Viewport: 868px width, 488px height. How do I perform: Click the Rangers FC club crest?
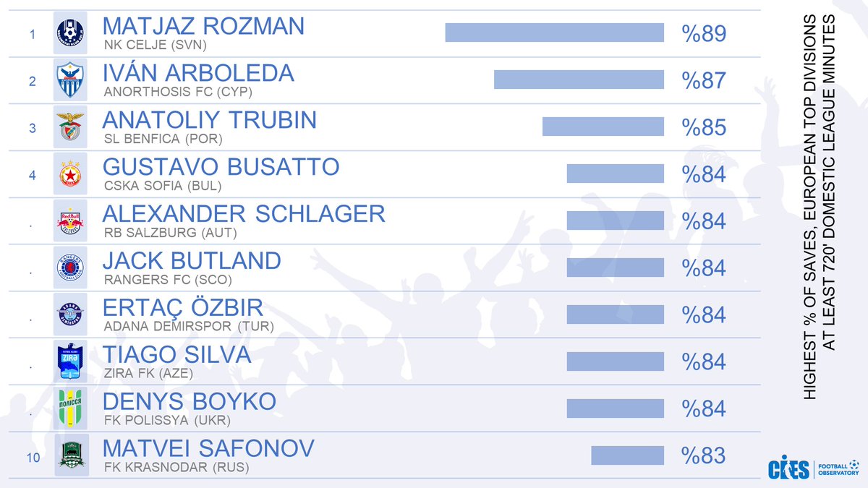(x=71, y=267)
